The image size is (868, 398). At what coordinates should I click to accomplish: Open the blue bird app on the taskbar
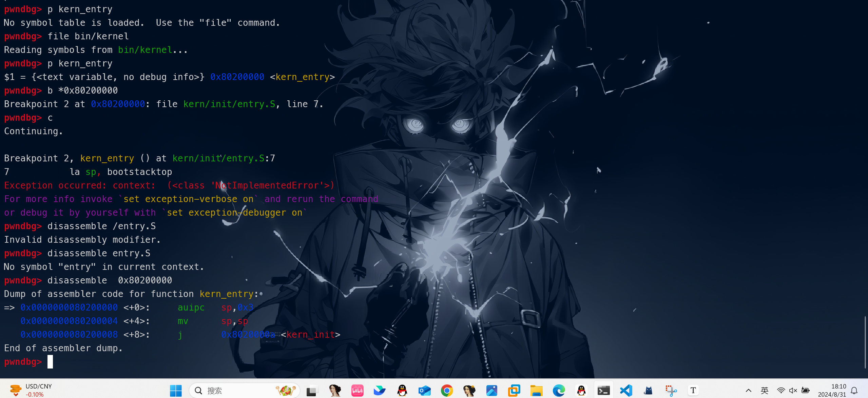[380, 391]
